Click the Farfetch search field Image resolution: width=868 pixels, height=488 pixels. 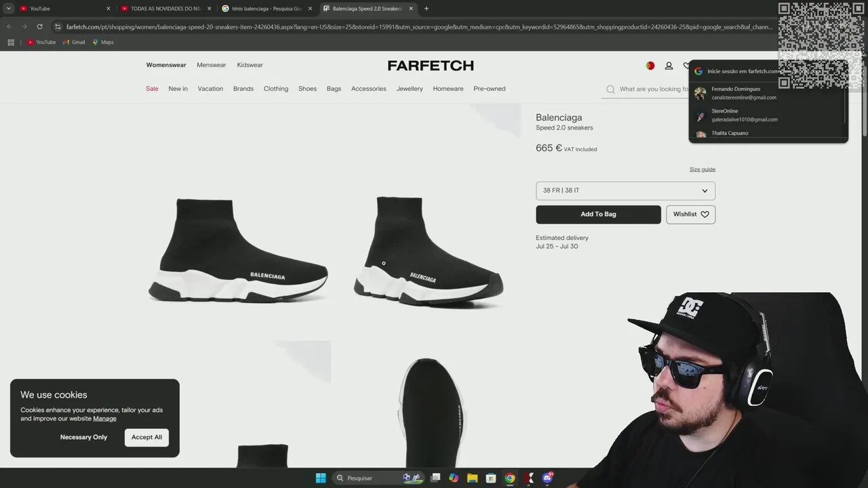(x=653, y=89)
